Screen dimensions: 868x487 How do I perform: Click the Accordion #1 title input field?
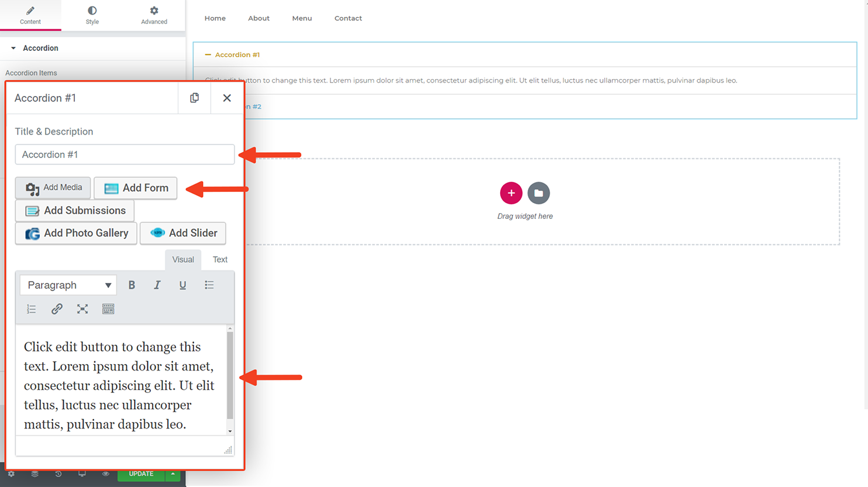coord(125,154)
